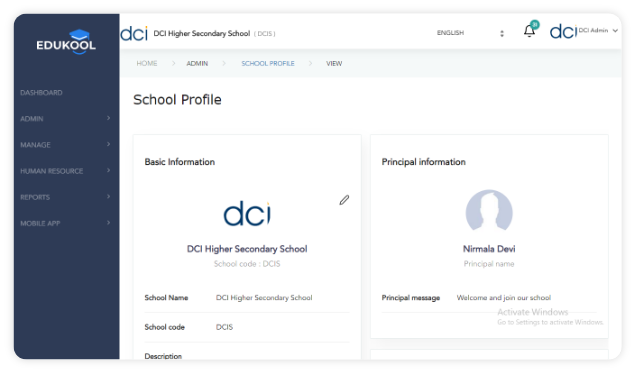Click the 'Nirmala Devi' principal name
Viewport: 635px width, 373px height.
pos(489,249)
